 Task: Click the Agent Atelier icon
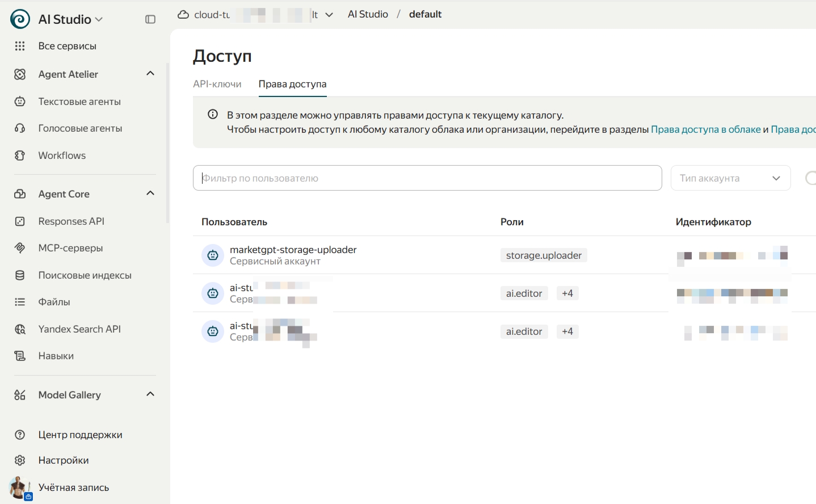tap(20, 74)
